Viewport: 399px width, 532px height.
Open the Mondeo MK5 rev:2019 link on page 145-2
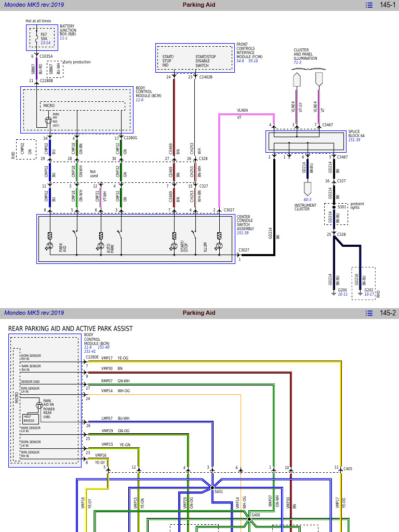point(34,313)
